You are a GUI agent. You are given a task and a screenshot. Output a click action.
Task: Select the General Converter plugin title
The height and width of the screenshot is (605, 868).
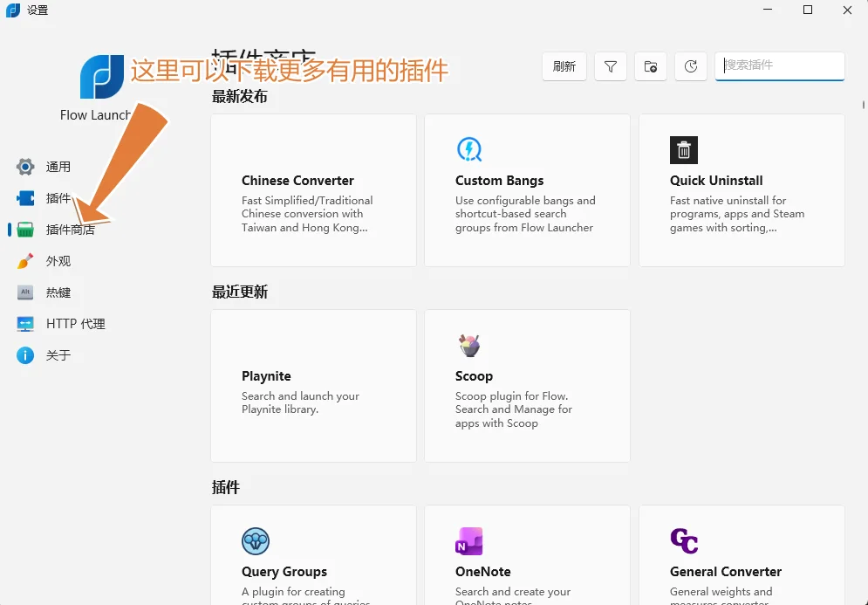(726, 572)
